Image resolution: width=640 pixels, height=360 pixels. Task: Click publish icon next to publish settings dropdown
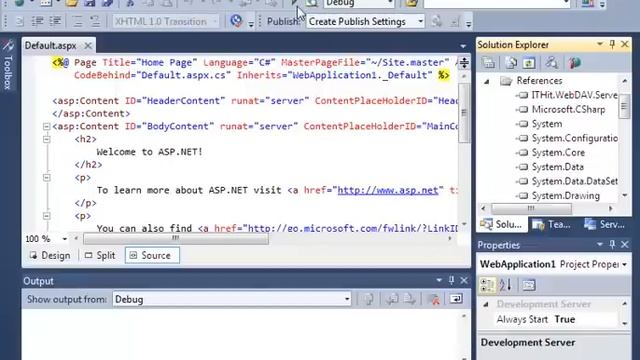(436, 21)
